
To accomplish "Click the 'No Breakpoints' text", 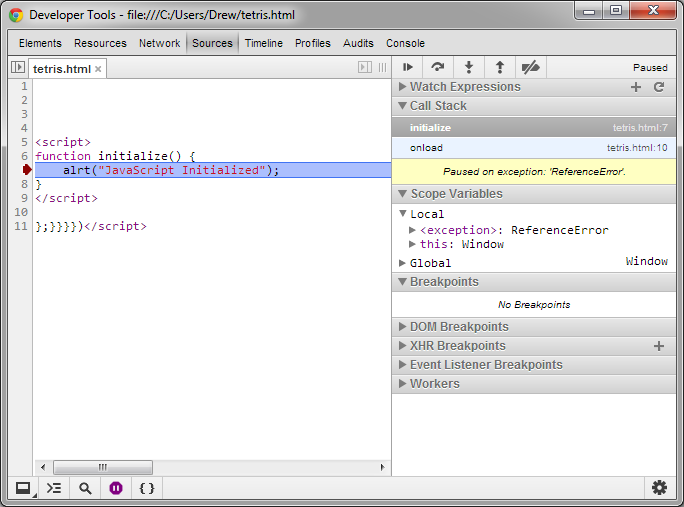I will tap(534, 305).
